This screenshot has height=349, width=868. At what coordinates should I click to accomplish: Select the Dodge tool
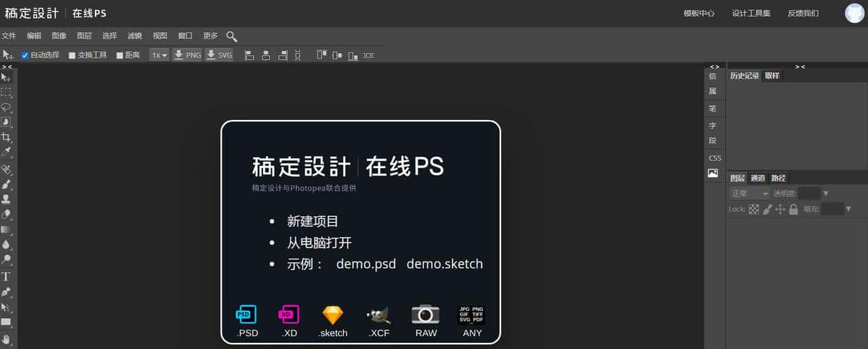click(x=7, y=259)
